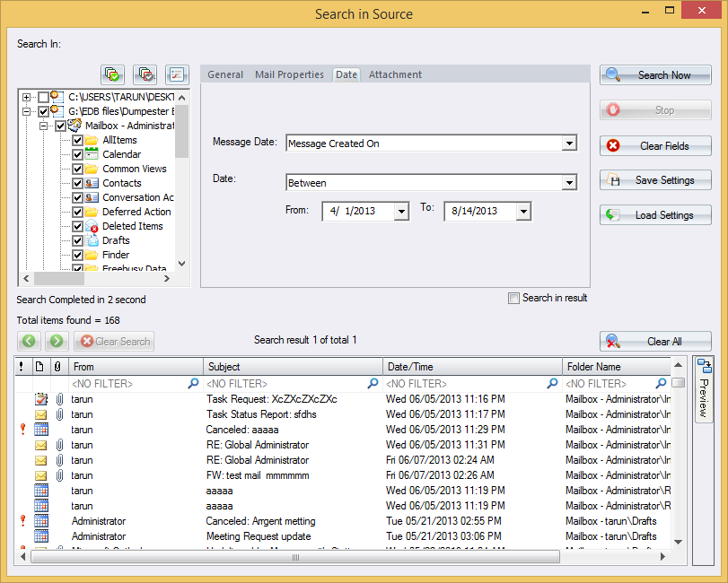The width and height of the screenshot is (728, 583).
Task: Select all folders with the green check icon
Action: pos(112,74)
